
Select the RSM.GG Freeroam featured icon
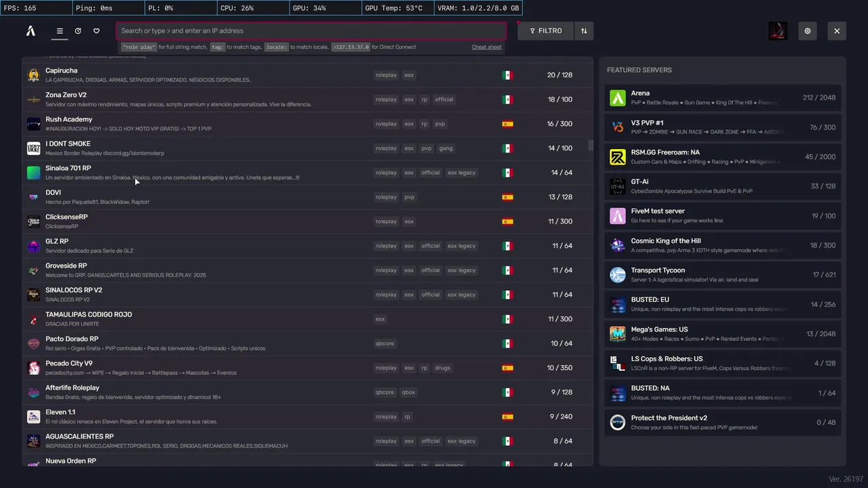coord(617,157)
